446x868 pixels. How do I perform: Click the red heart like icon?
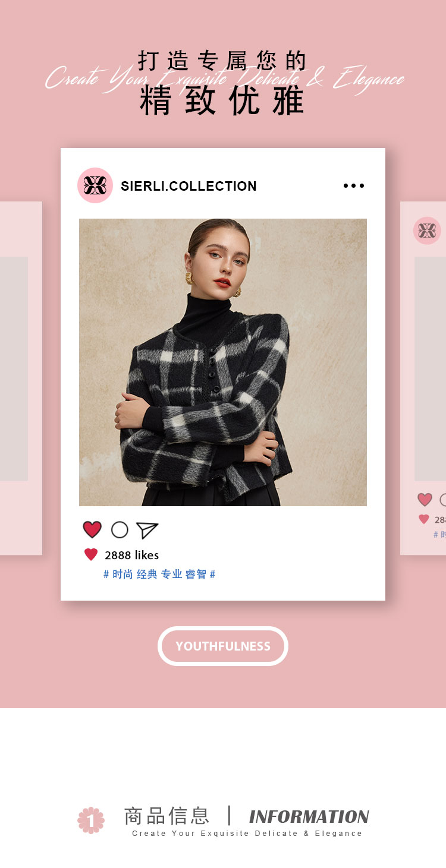(x=92, y=529)
